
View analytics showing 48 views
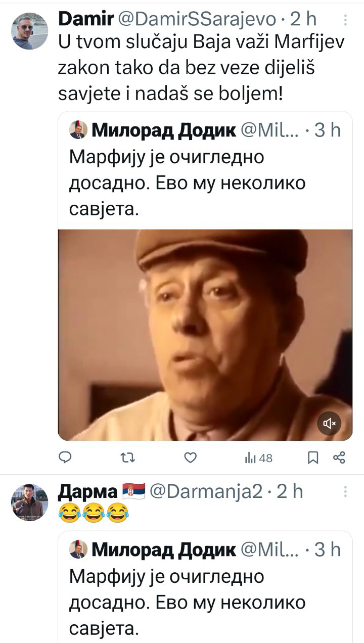point(258,458)
